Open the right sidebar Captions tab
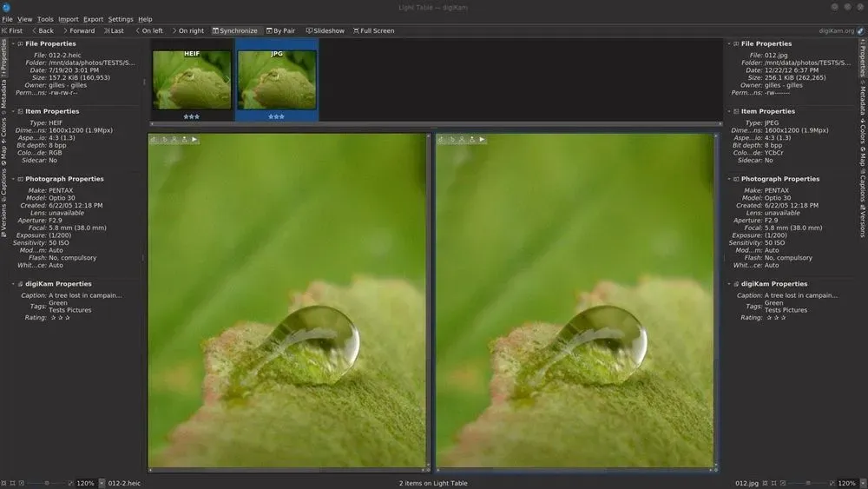Image resolution: width=868 pixels, height=489 pixels. (x=863, y=187)
